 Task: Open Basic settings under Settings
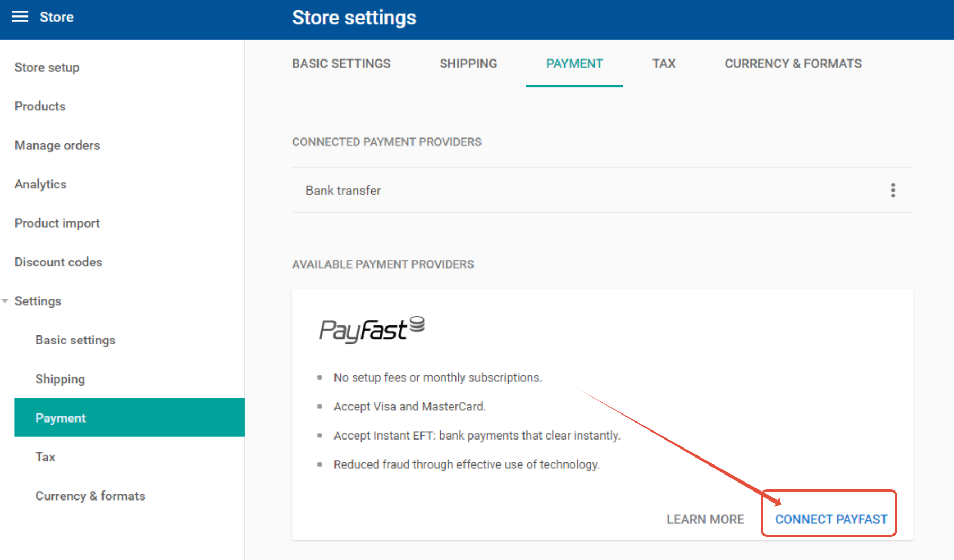75,340
